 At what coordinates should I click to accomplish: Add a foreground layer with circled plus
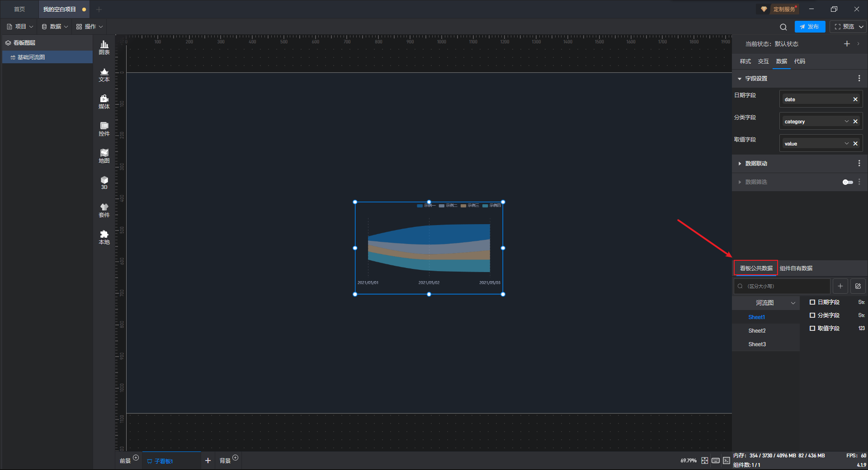tap(136, 458)
